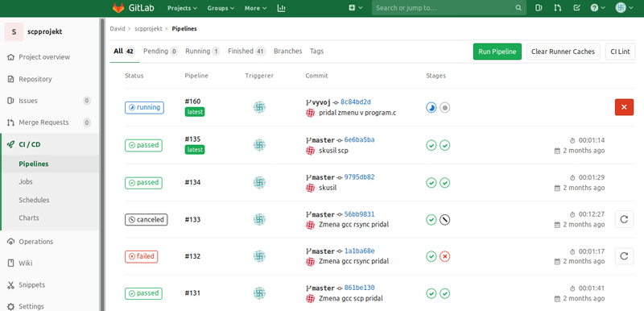
Task: Switch to the Finished tab
Action: (x=247, y=52)
